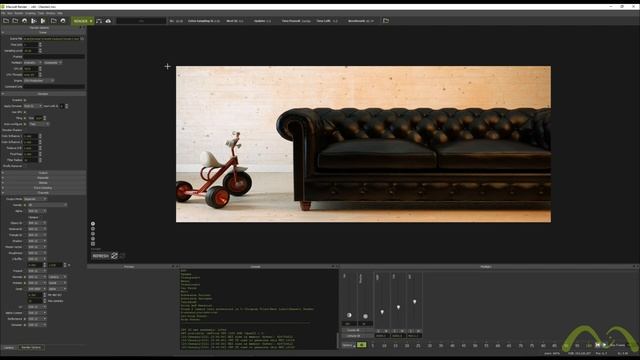
Task: Open the Alpha channel format dropdown
Action: pos(37,211)
